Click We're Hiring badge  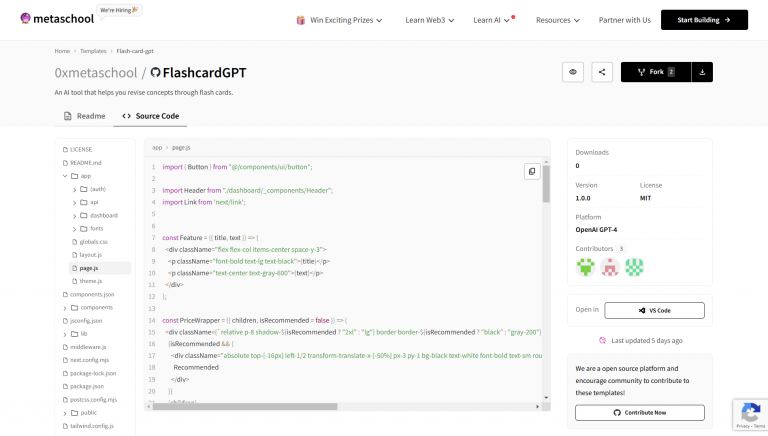[x=120, y=10]
